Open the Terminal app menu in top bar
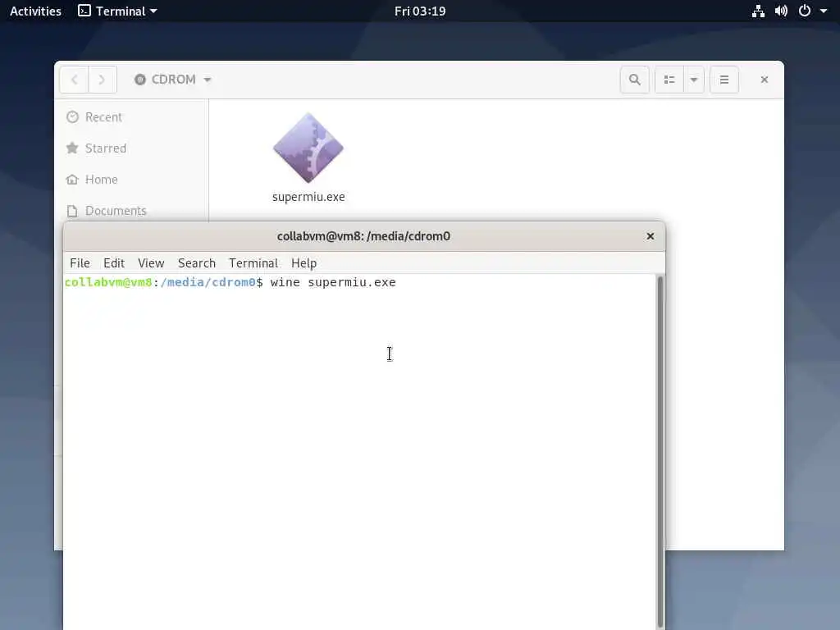The height and width of the screenshot is (630, 840). (x=117, y=11)
